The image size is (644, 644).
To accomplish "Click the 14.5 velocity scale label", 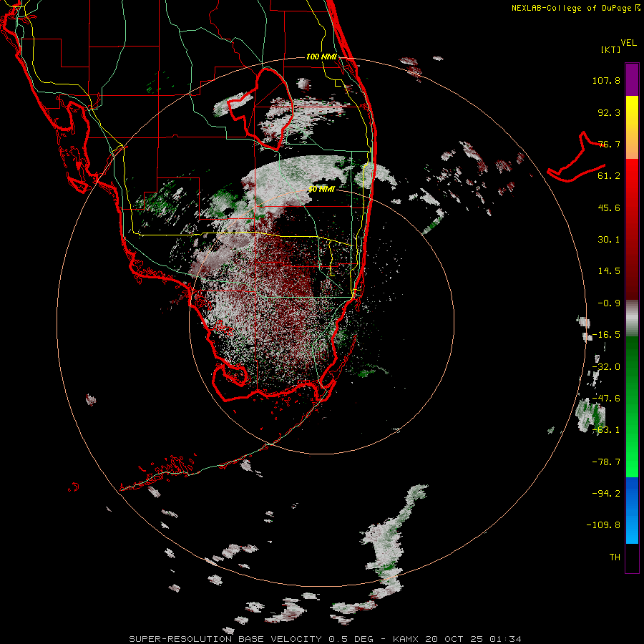I will pyautogui.click(x=609, y=271).
